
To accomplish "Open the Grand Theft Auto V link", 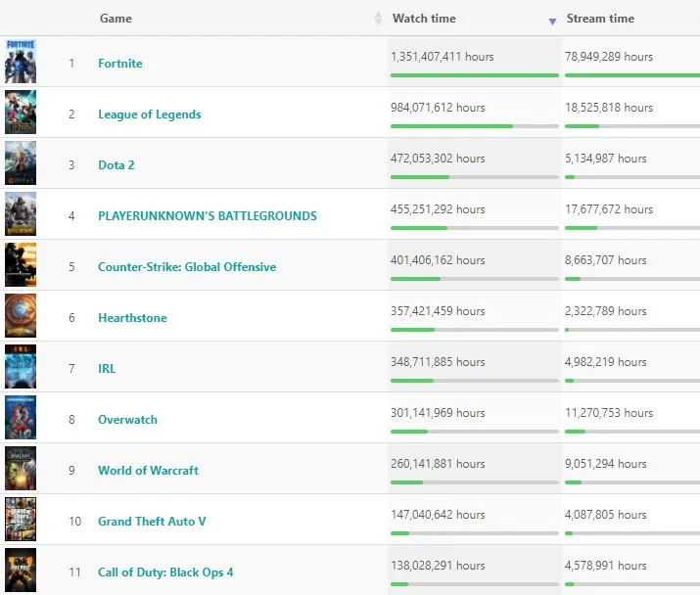I will coord(152,522).
